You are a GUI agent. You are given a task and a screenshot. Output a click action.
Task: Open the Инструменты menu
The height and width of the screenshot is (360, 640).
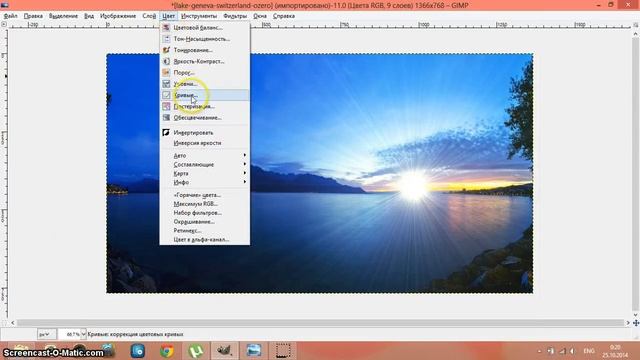pyautogui.click(x=199, y=16)
